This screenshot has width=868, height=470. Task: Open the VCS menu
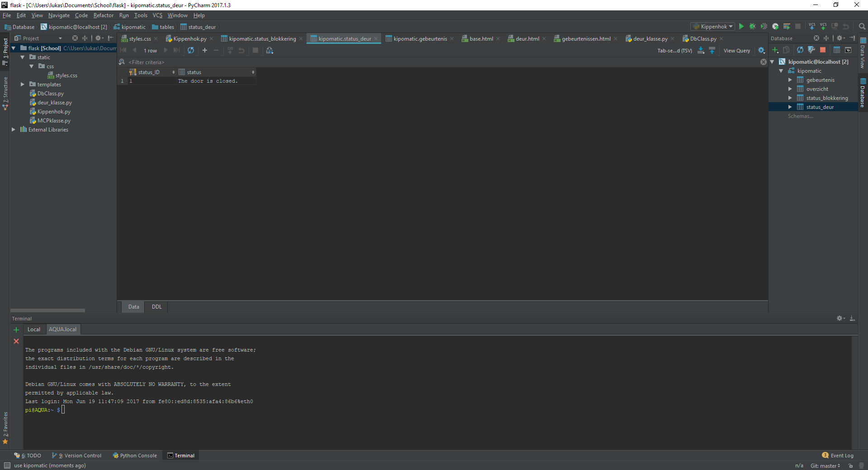click(157, 15)
